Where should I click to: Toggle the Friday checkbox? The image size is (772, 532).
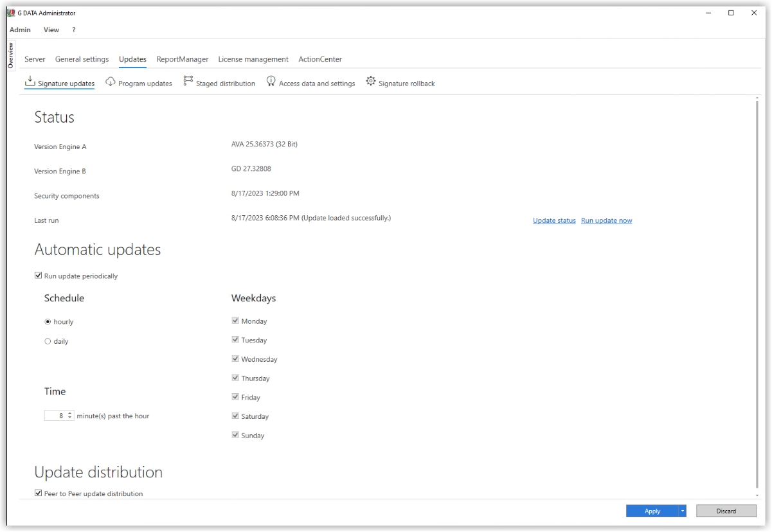[235, 397]
